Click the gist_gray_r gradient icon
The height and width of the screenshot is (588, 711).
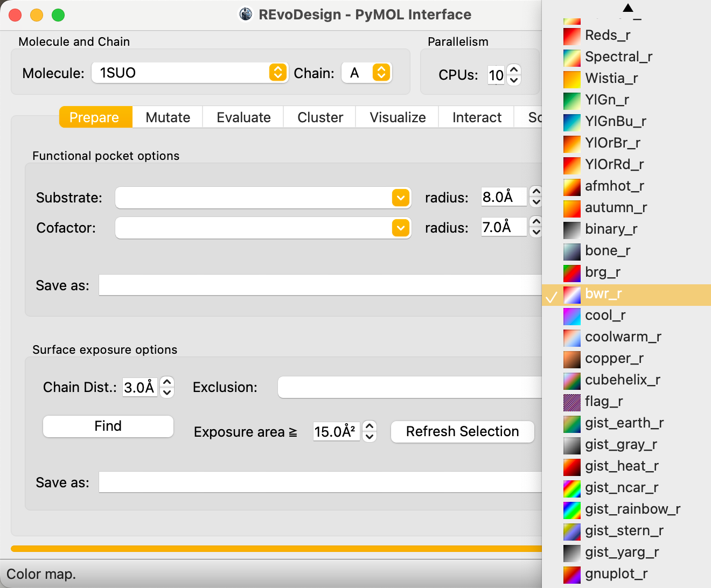click(x=572, y=445)
